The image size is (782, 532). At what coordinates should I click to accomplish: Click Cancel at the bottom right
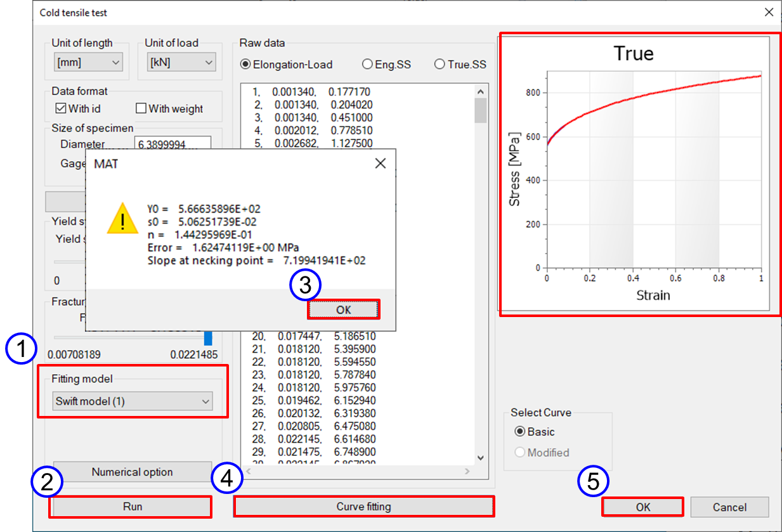(x=729, y=507)
